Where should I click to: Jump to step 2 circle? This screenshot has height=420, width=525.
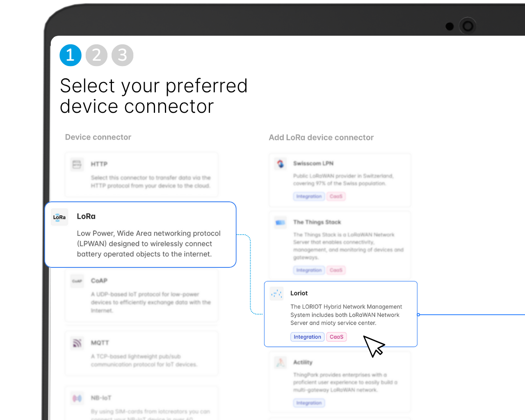tap(96, 55)
